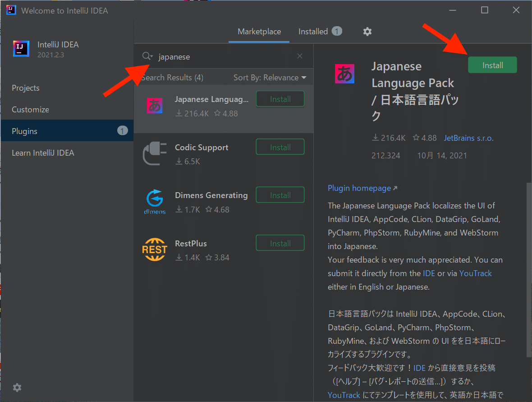Click the Codic Support plug icon
Screen dimensions: 532x402
155,153
